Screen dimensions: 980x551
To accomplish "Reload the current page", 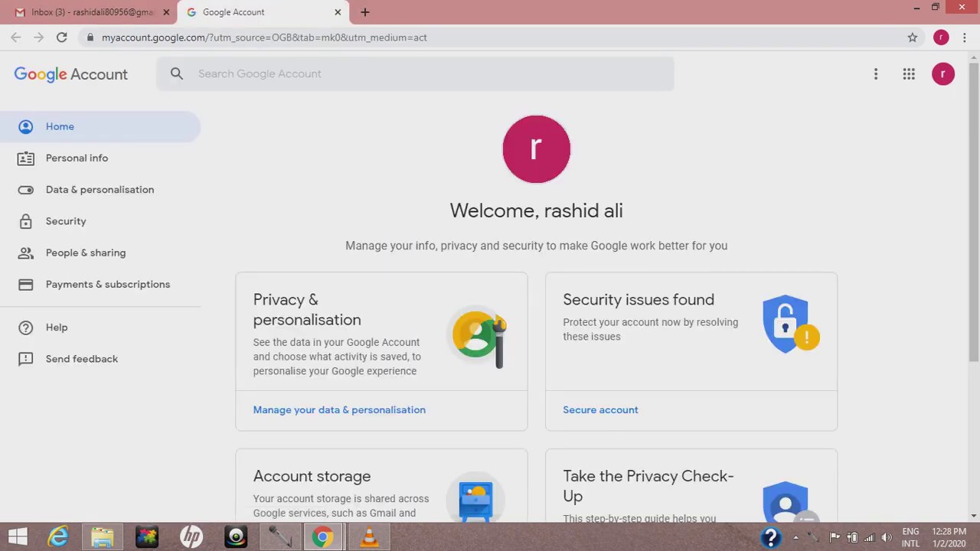I will (62, 37).
